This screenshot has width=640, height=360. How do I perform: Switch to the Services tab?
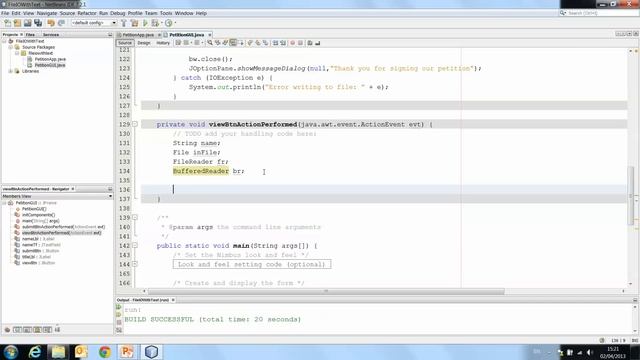click(51, 35)
